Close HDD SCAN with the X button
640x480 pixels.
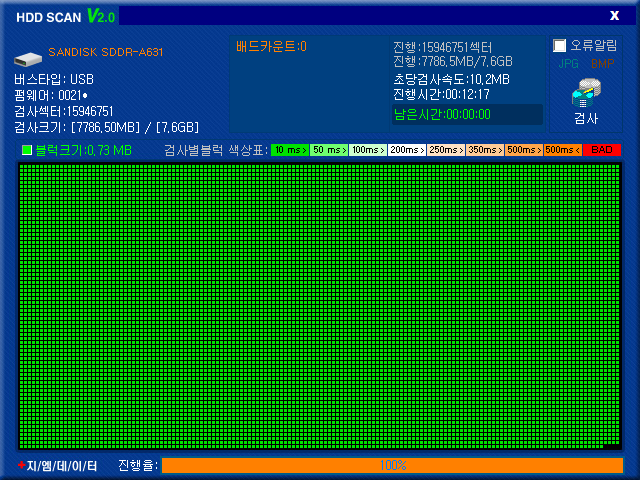tap(614, 16)
